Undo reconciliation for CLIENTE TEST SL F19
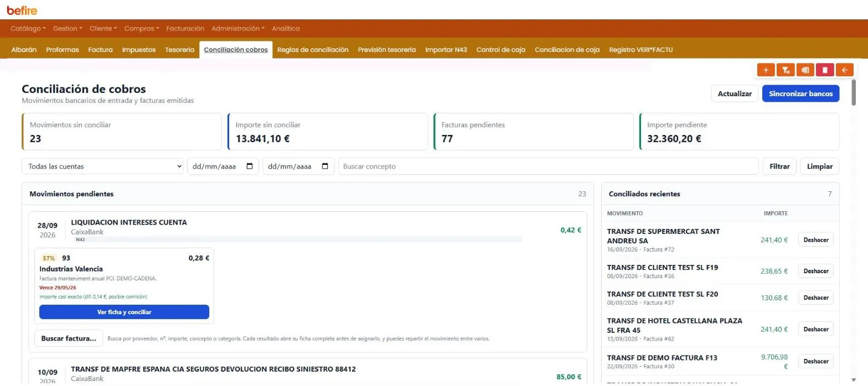 click(816, 271)
